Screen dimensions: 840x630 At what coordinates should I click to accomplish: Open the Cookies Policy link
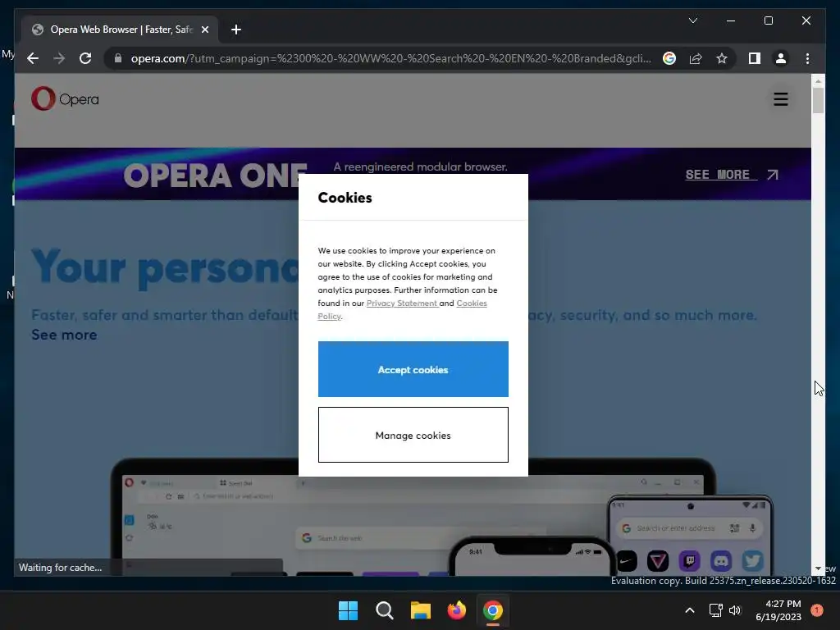tap(472, 304)
